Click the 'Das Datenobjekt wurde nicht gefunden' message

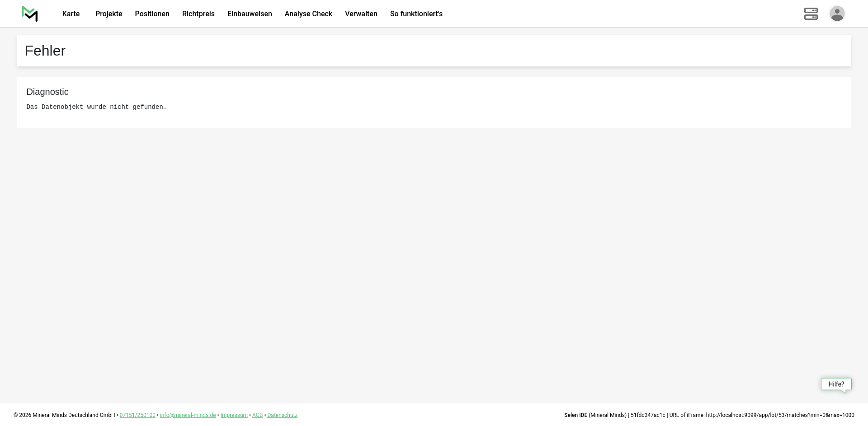[96, 107]
